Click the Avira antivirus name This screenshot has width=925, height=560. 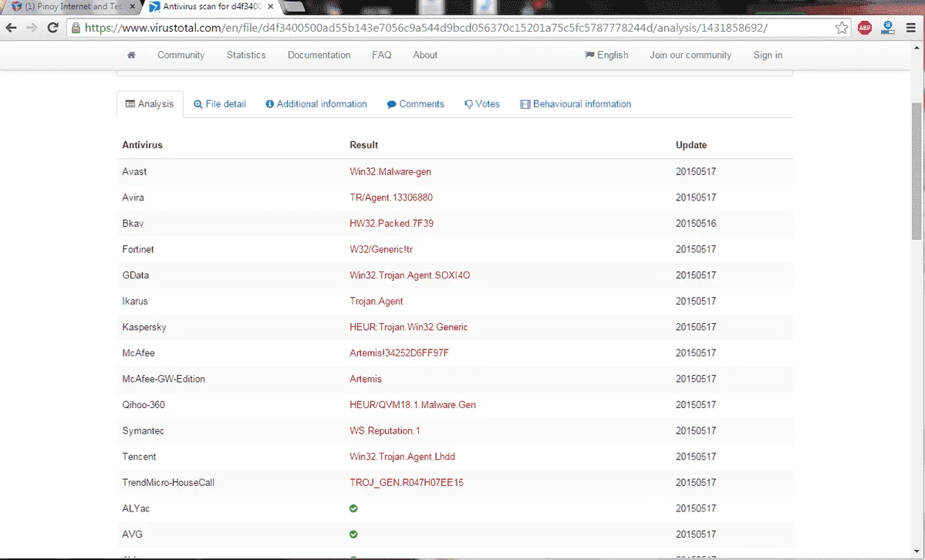[133, 197]
